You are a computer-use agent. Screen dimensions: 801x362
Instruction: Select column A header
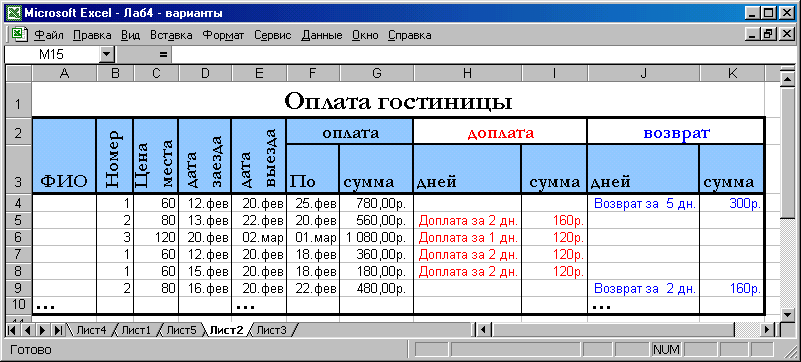coord(64,74)
